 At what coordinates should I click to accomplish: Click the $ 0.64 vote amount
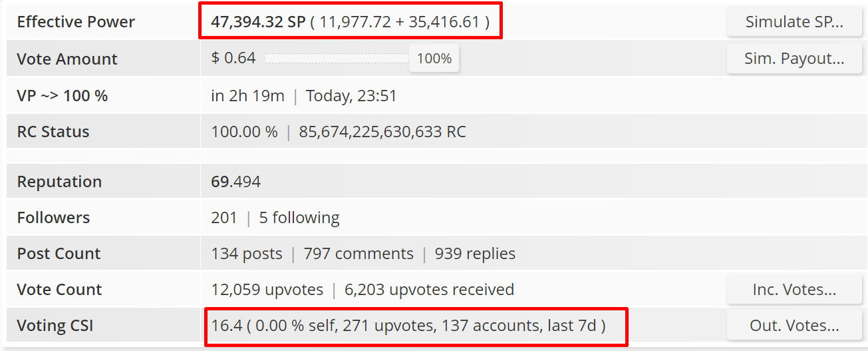233,58
